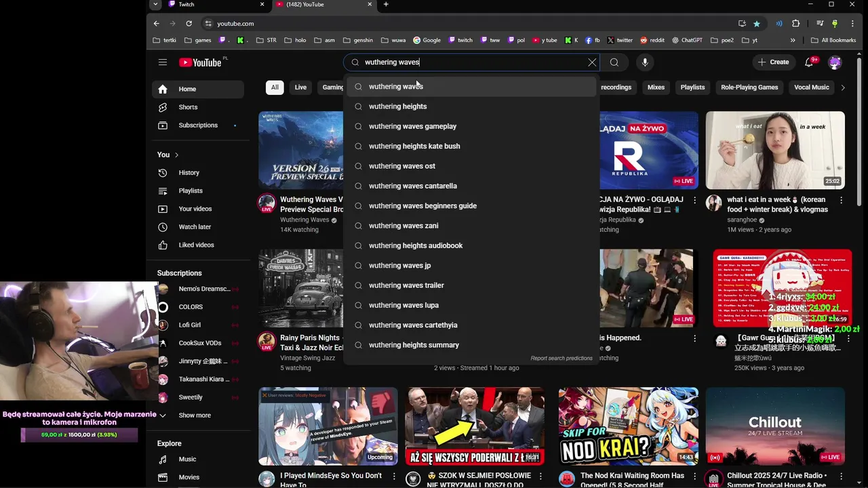This screenshot has height=488, width=868.
Task: Open History from sidebar
Action: tap(197, 173)
